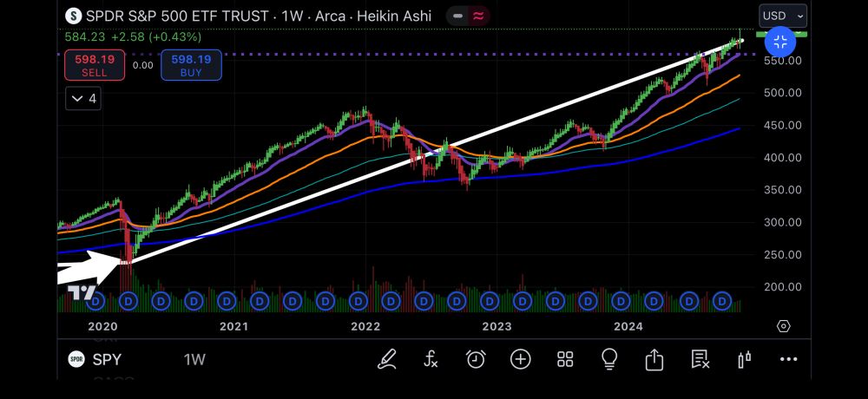Open symbol search via SPY label
The image size is (868, 399).
[x=106, y=360]
